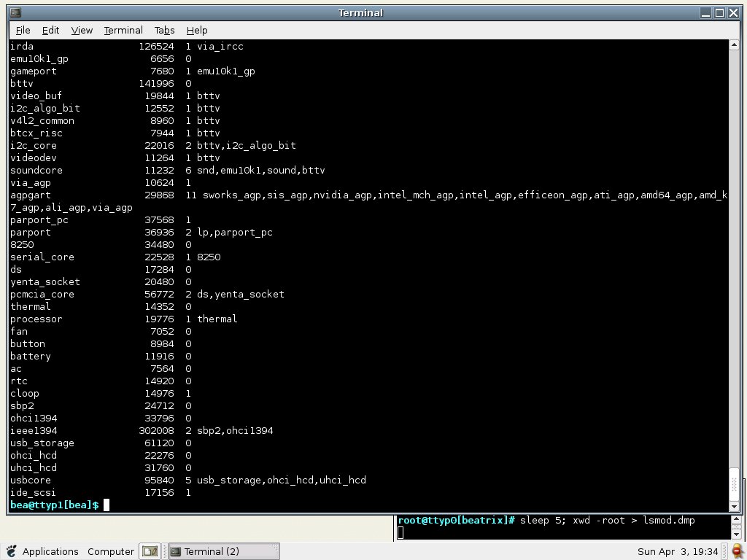Viewport: 747px width, 560px height.
Task: Minimize the Terminal window
Action: tap(706, 13)
